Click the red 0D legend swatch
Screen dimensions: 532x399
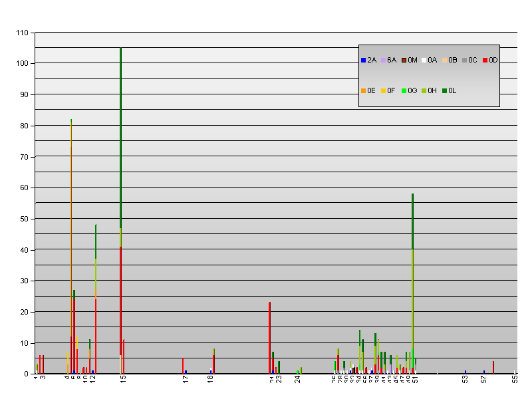(x=485, y=61)
